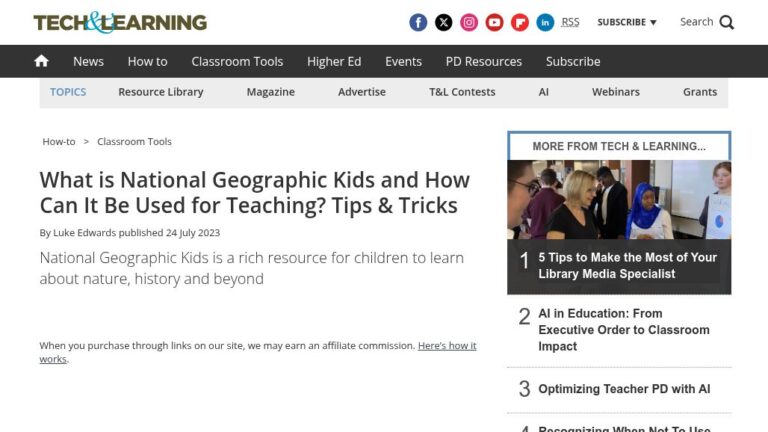768x432 pixels.
Task: Open the Classroom Tools menu
Action: [237, 61]
